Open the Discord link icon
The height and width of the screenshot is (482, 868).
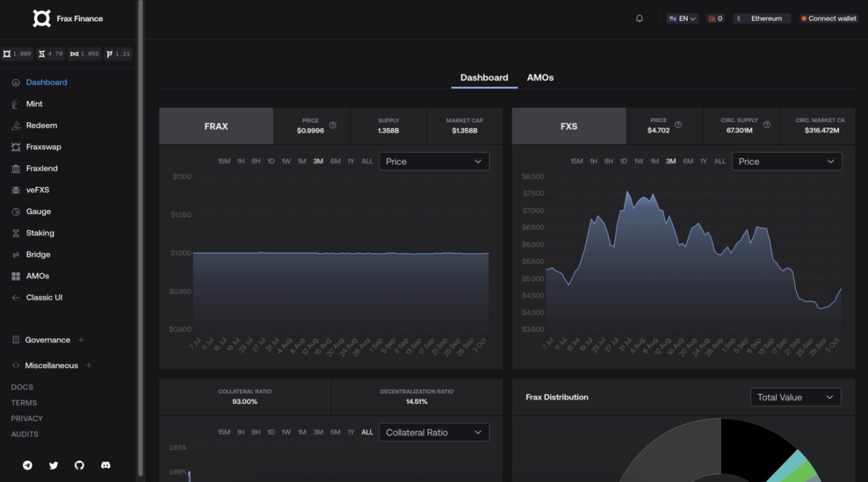(x=106, y=465)
